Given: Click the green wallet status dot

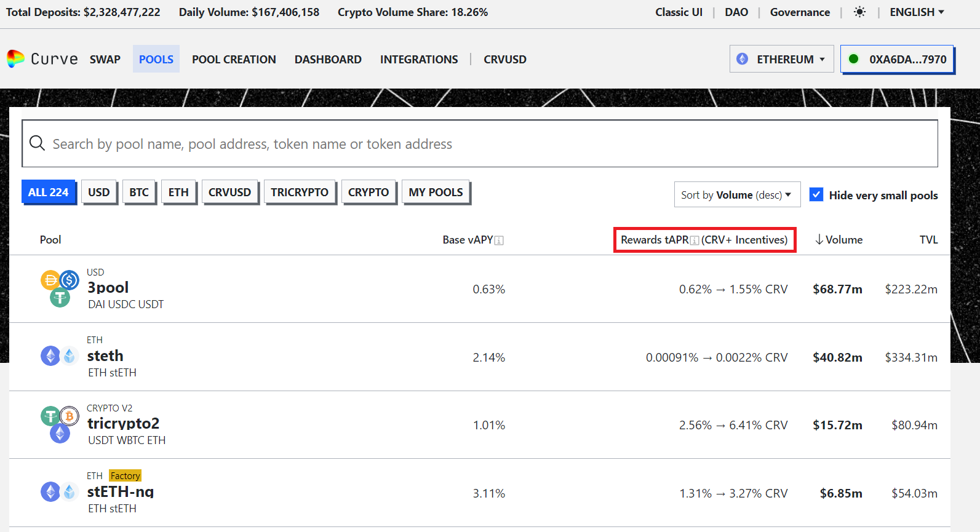Looking at the screenshot, I should [853, 59].
